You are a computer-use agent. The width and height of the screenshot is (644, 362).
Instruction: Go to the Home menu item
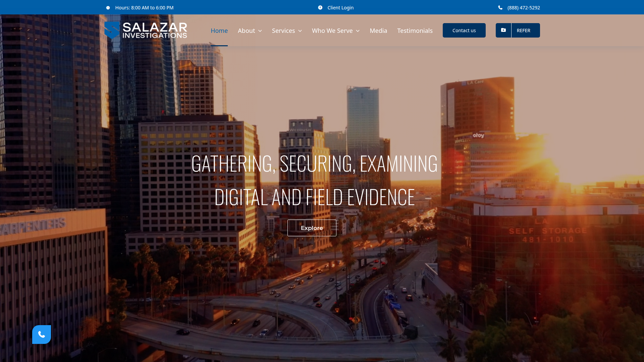(x=219, y=31)
